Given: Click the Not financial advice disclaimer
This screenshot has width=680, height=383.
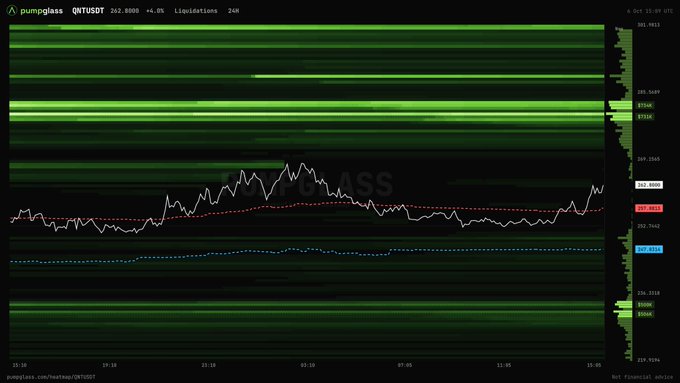Looking at the screenshot, I should (643, 377).
